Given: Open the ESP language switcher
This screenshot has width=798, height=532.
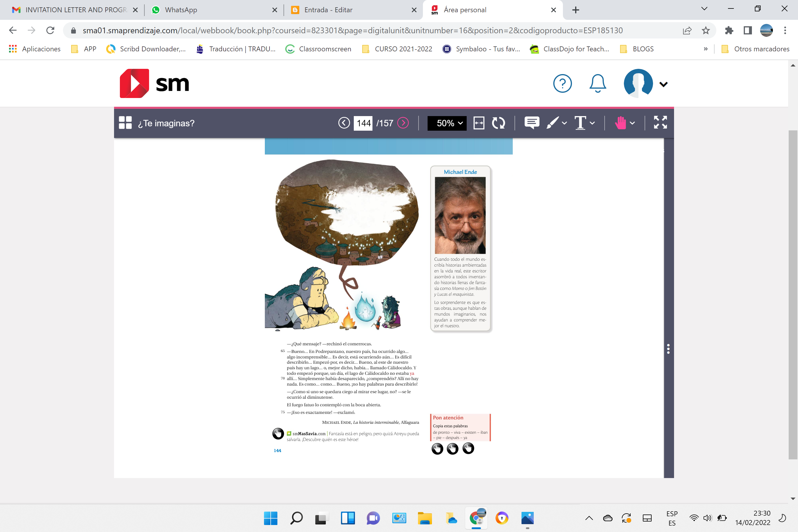Looking at the screenshot, I should coord(672,518).
